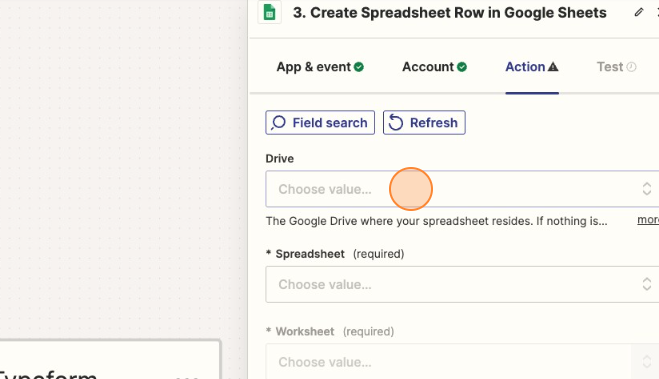
Task: Click the 'Worksheet (required)' field label
Action: pos(330,332)
